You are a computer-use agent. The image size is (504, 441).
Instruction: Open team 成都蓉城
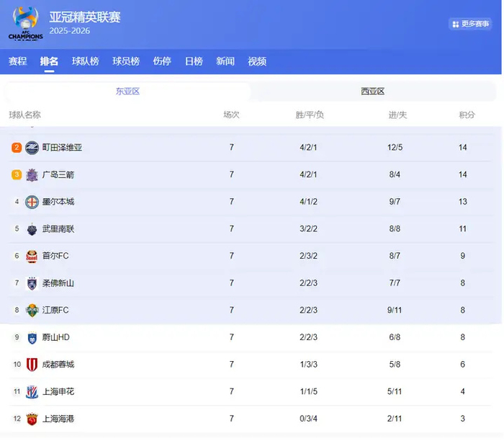[x=58, y=365]
